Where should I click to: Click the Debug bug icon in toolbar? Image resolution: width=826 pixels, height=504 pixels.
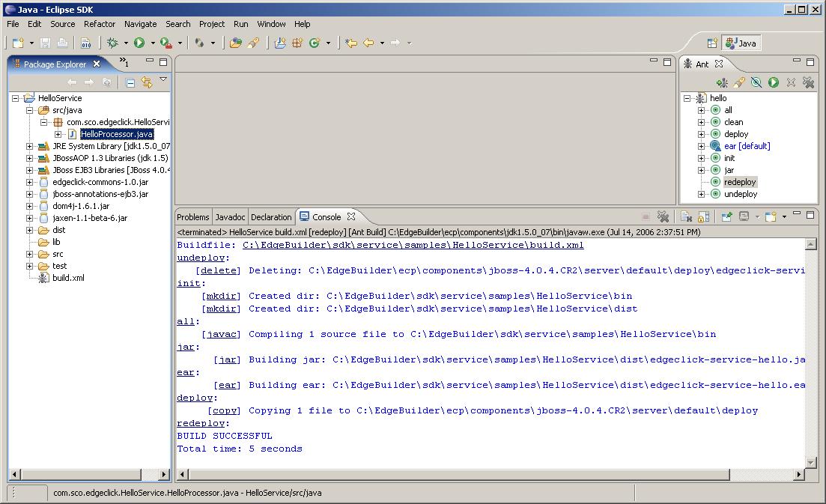click(112, 43)
